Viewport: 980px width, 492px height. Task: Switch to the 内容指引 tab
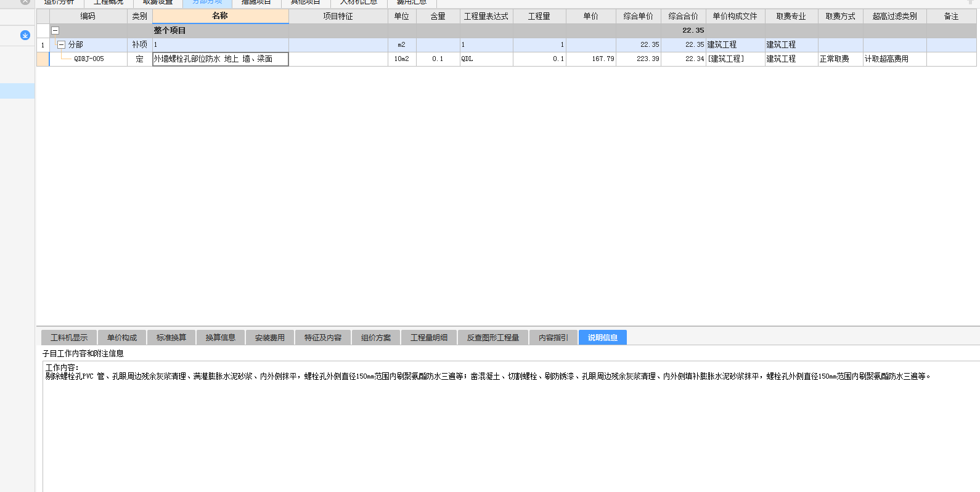[x=553, y=337]
